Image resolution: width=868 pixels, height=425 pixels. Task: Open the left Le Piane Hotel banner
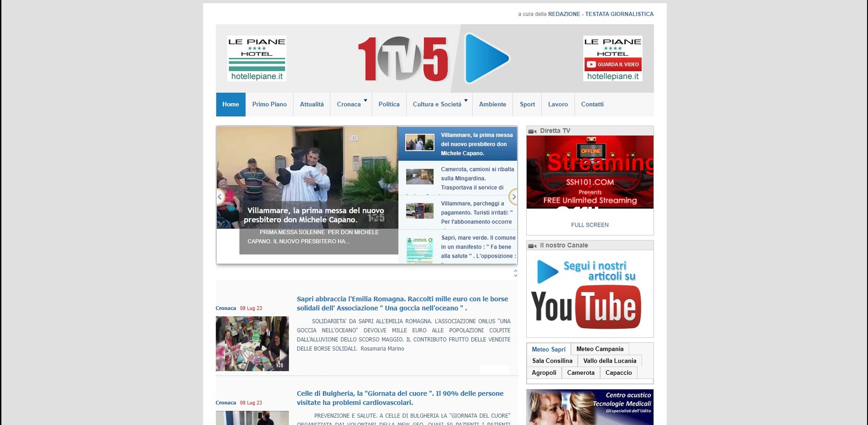[x=257, y=58]
